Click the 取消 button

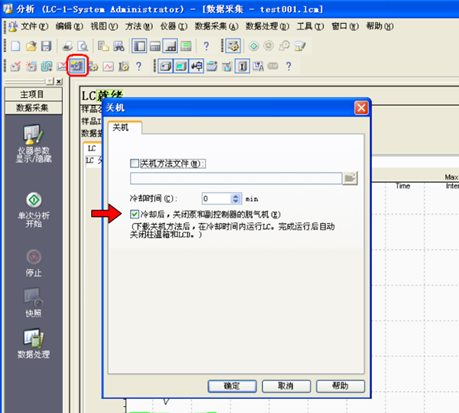(x=286, y=386)
